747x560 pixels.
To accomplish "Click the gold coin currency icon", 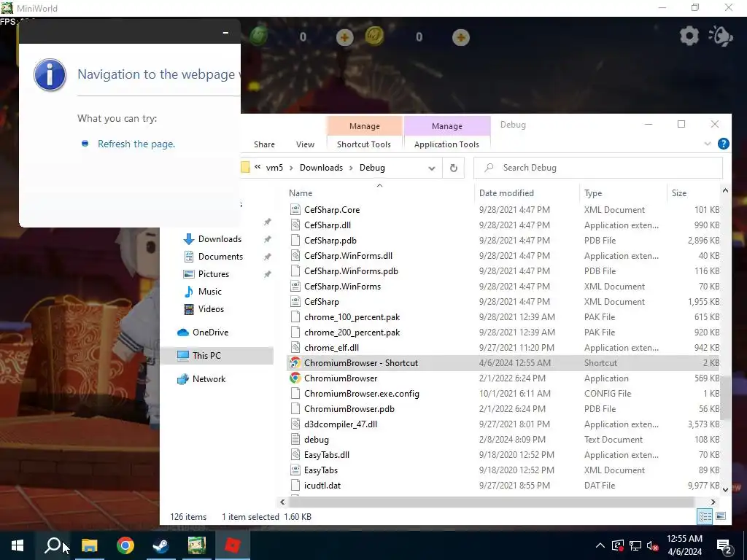I will tap(374, 36).
